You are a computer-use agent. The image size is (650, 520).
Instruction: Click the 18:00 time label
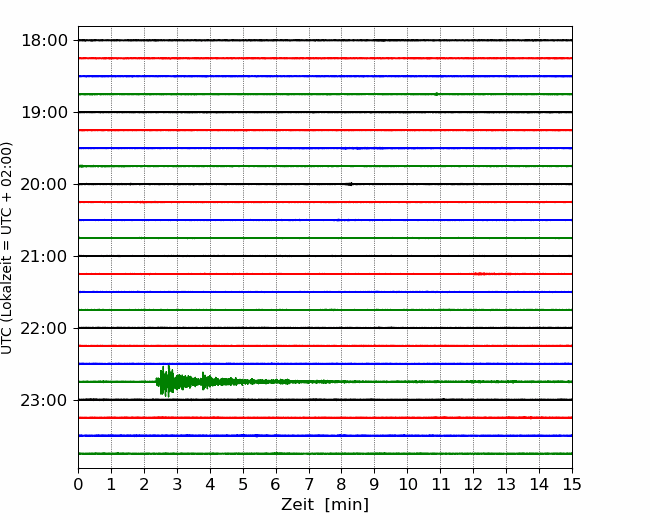pos(44,41)
